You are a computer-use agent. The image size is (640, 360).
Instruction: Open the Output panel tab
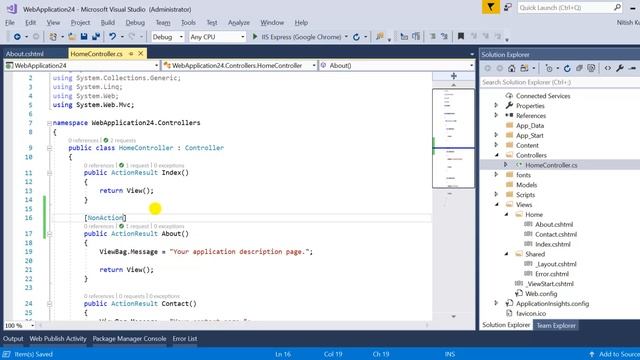point(13,338)
